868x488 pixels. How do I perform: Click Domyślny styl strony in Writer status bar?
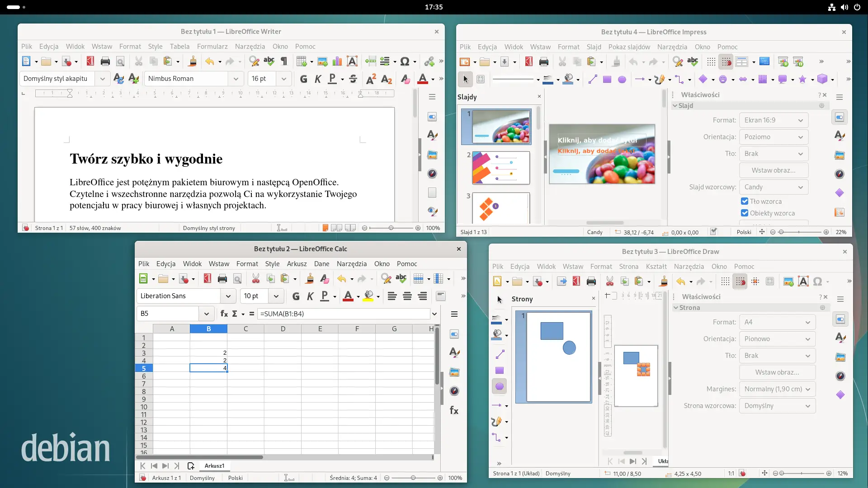[x=209, y=228]
